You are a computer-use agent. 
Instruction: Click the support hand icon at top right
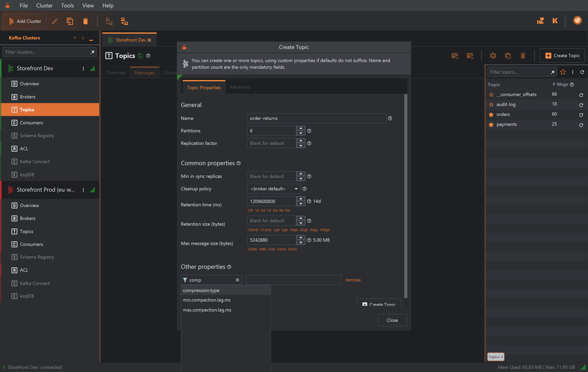tap(540, 21)
